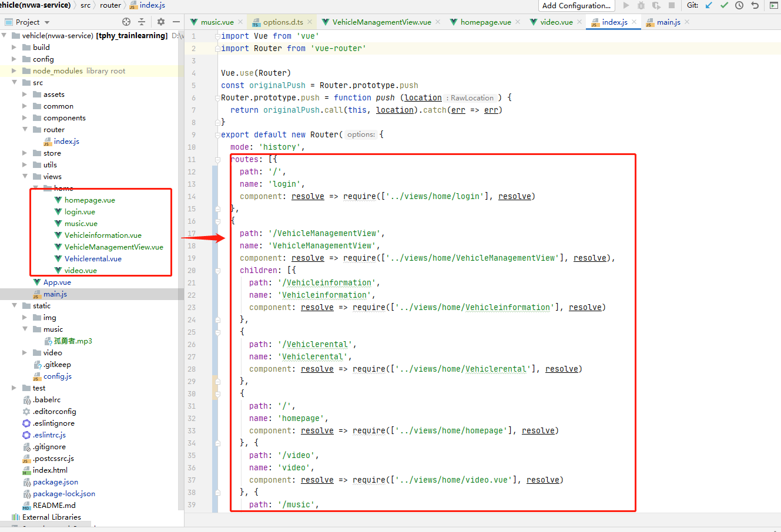
Task: Open Project panel settings gear
Action: [161, 22]
